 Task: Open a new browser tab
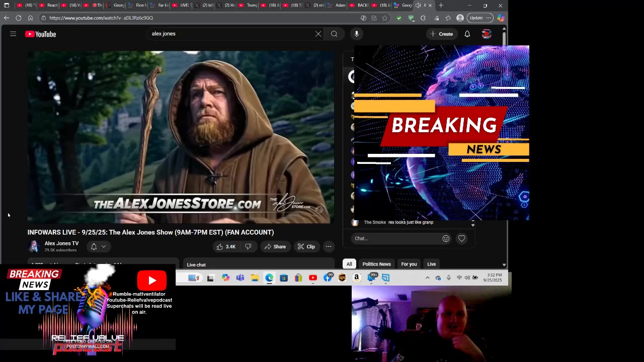441,6
